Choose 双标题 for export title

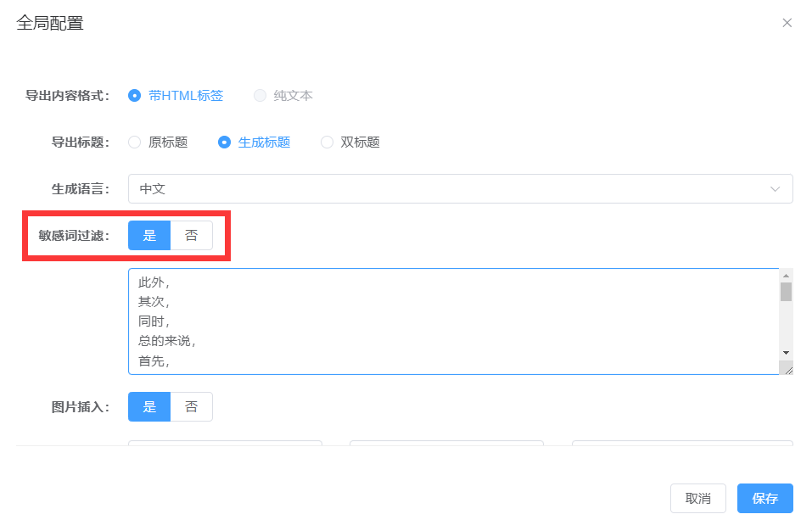click(350, 143)
